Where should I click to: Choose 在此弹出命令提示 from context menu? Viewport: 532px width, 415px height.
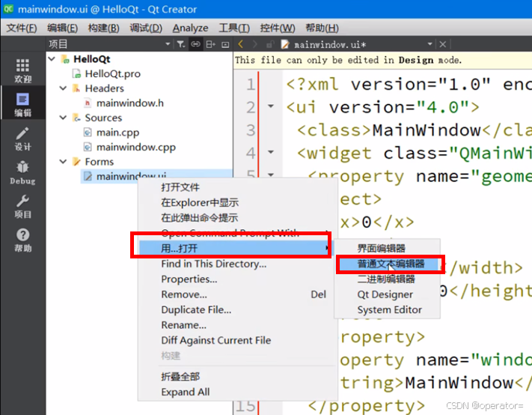(x=200, y=218)
